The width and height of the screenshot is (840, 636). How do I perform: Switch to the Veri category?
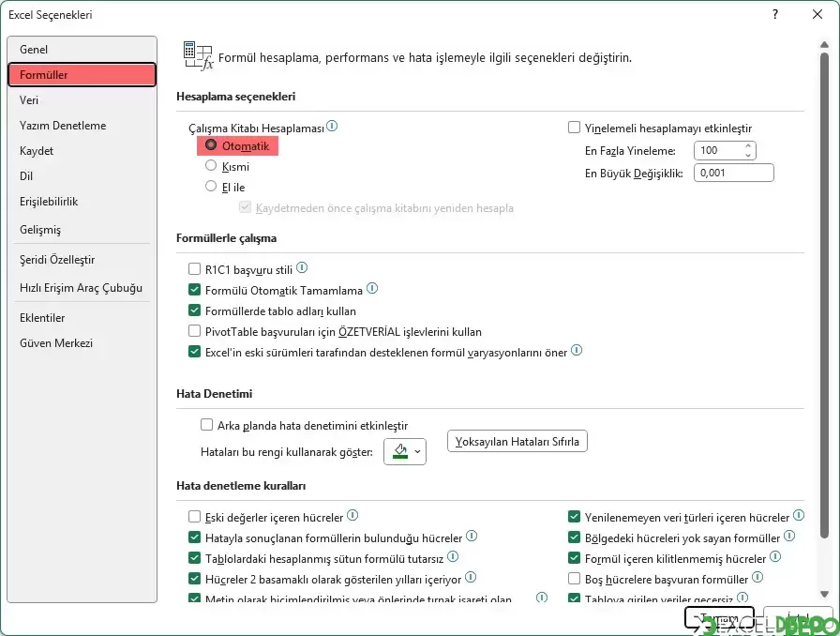(x=82, y=100)
